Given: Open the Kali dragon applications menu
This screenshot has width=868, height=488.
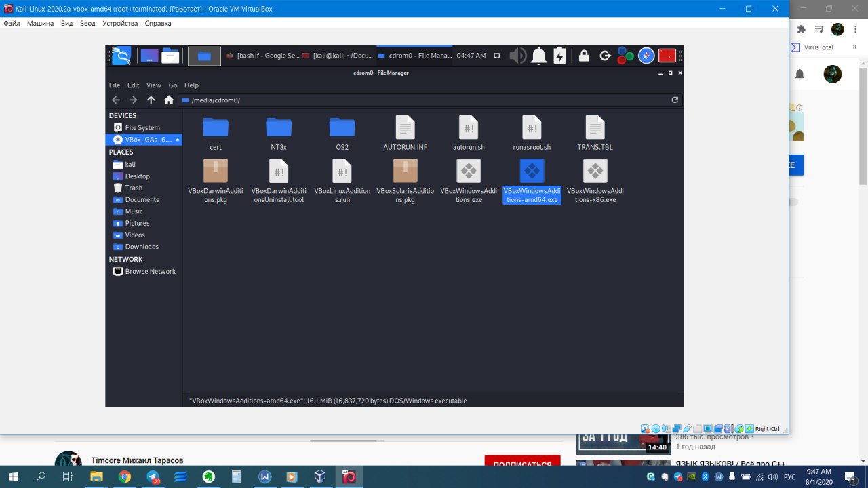Looking at the screenshot, I should coord(121,56).
